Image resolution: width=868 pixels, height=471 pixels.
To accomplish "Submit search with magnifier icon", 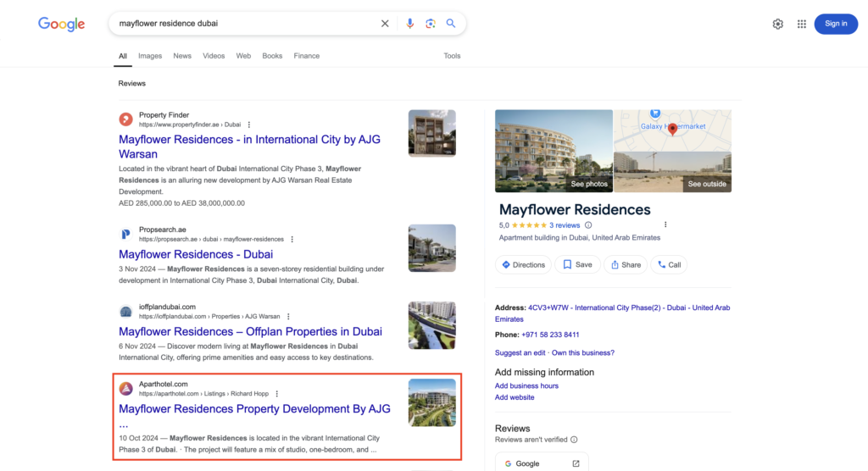I will click(451, 23).
